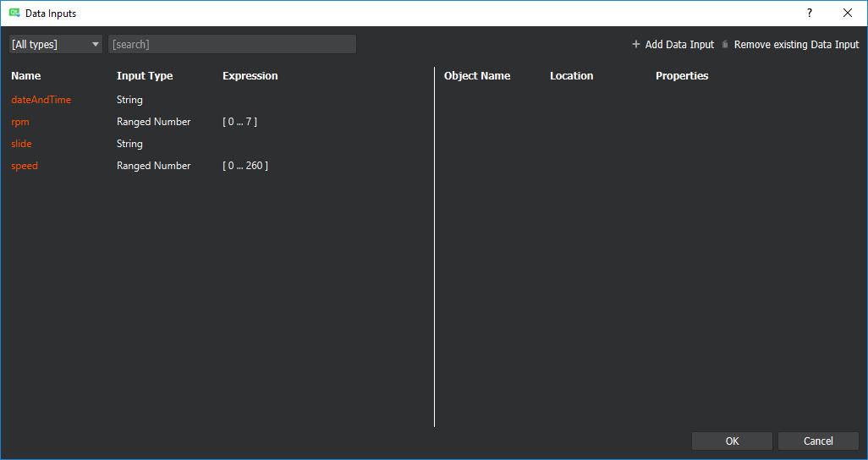The height and width of the screenshot is (460, 868).
Task: Click the Object Name column header
Action: click(x=477, y=76)
